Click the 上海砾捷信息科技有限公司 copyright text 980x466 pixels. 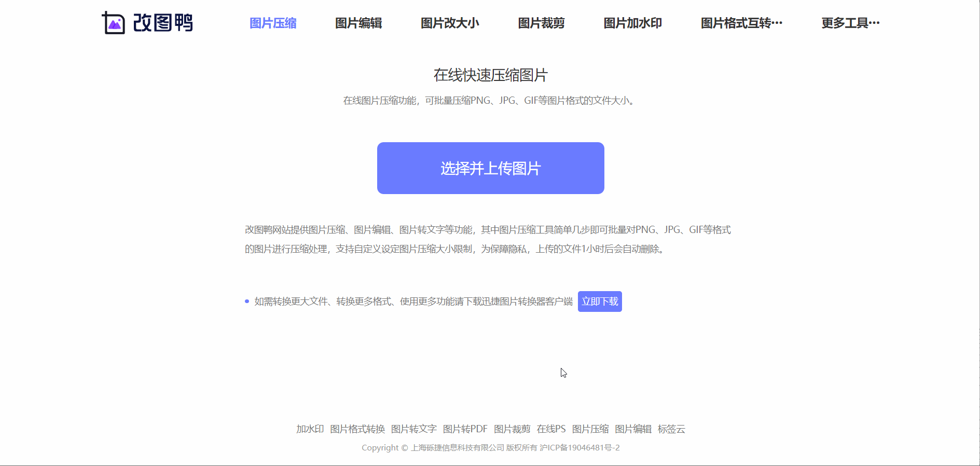pos(458,448)
